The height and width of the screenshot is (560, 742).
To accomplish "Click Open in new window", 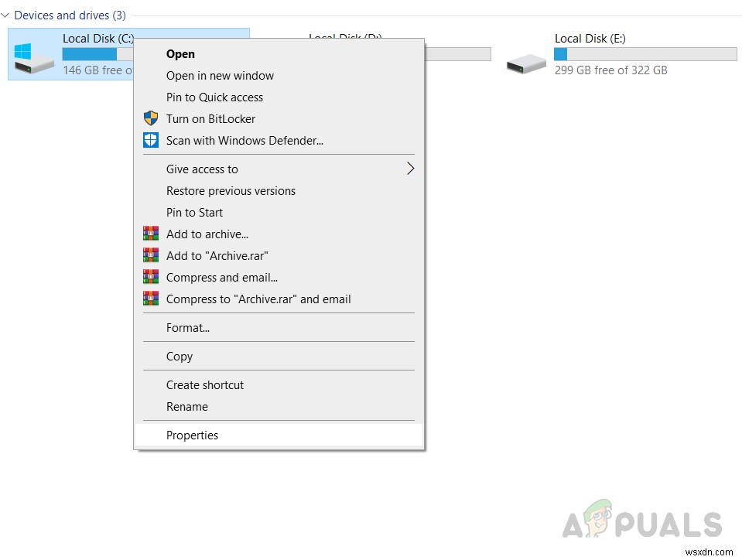I will pos(220,75).
